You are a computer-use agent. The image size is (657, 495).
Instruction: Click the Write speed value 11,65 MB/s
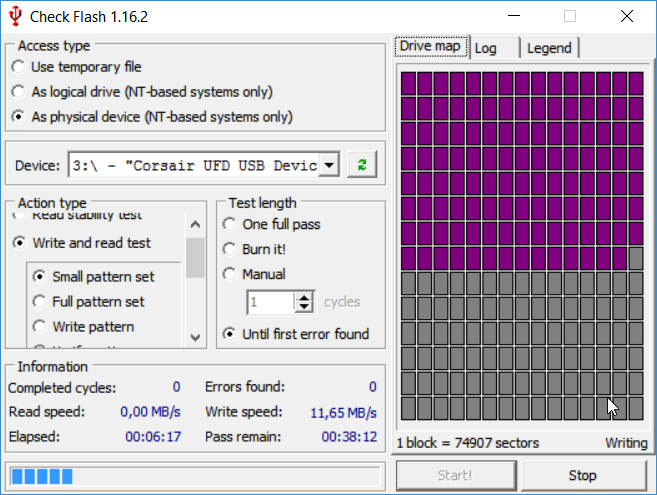343,412
